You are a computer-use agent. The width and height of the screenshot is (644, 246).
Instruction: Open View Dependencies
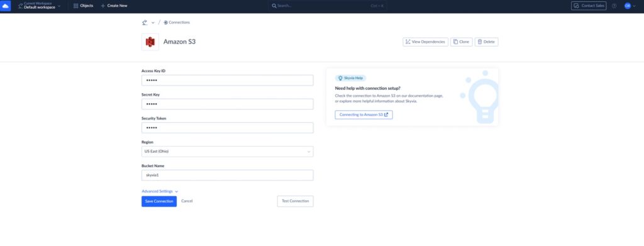[x=426, y=42]
